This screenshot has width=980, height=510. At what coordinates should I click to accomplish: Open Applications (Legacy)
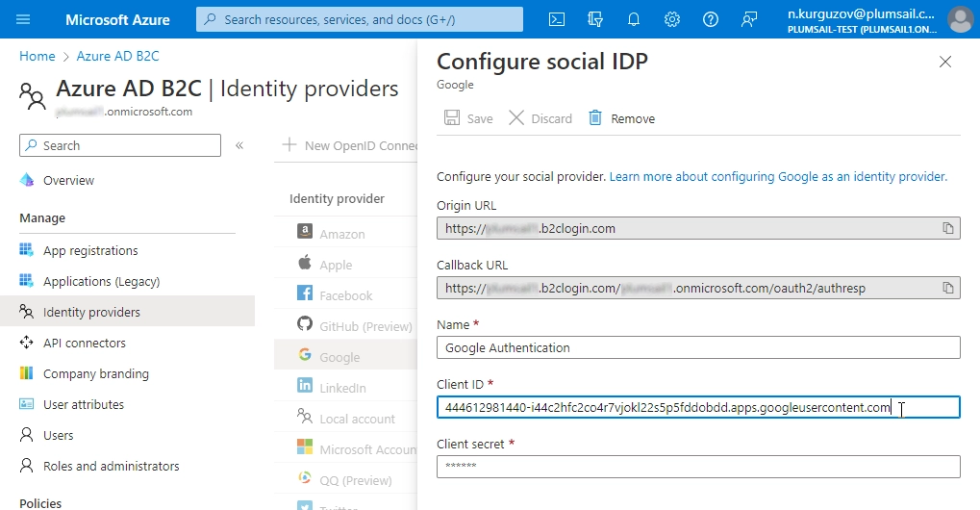[x=101, y=281]
